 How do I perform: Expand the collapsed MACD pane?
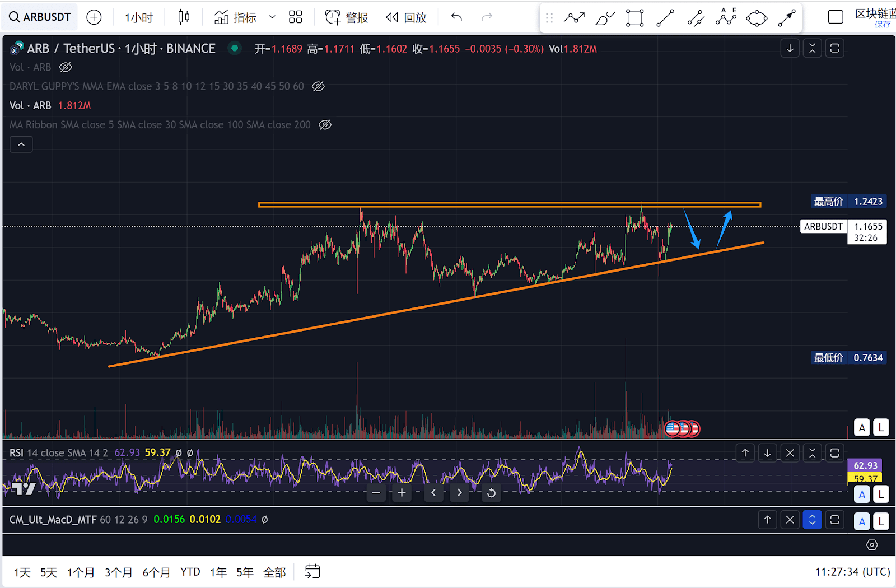pos(812,520)
